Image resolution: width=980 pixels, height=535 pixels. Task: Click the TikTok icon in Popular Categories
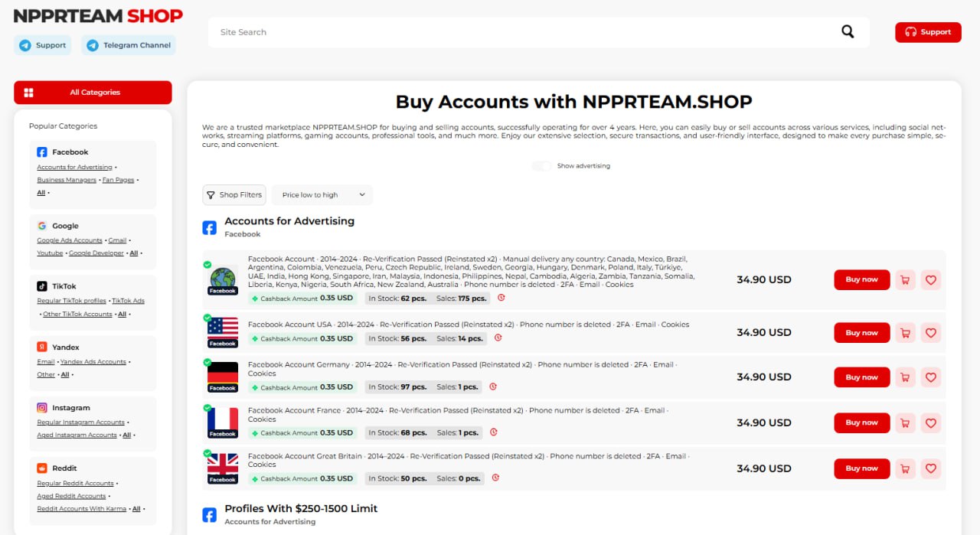(42, 286)
